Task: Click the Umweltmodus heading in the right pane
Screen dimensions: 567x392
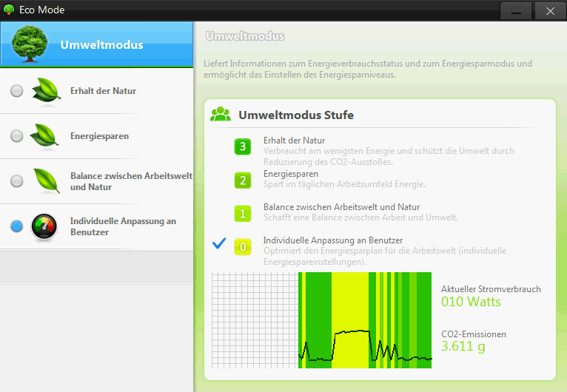Action: tap(245, 36)
